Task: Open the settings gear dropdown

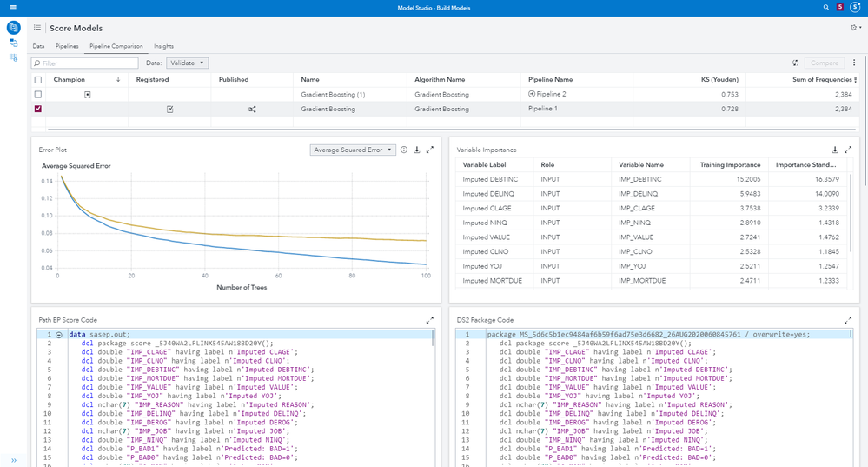Action: (856, 28)
